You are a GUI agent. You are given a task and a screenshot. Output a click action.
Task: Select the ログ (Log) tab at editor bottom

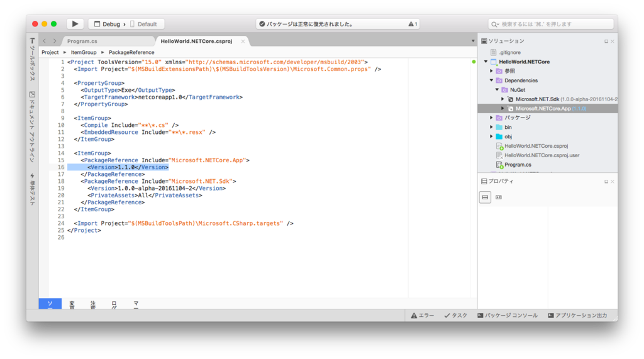click(114, 304)
